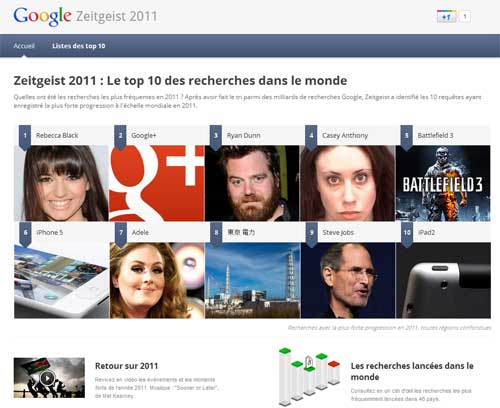Click the number 1 rank ribbon badge
The height and width of the screenshot is (408, 500).
[x=25, y=137]
